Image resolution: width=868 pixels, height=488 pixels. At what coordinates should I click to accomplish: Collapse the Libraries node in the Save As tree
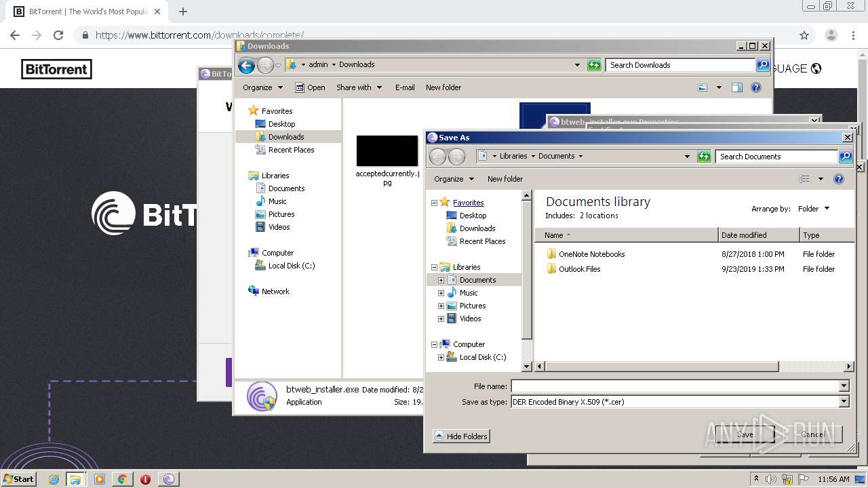[435, 267]
